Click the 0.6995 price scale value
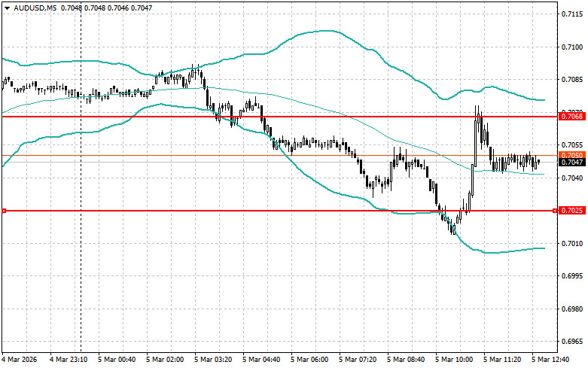Image resolution: width=588 pixels, height=368 pixels. click(572, 276)
